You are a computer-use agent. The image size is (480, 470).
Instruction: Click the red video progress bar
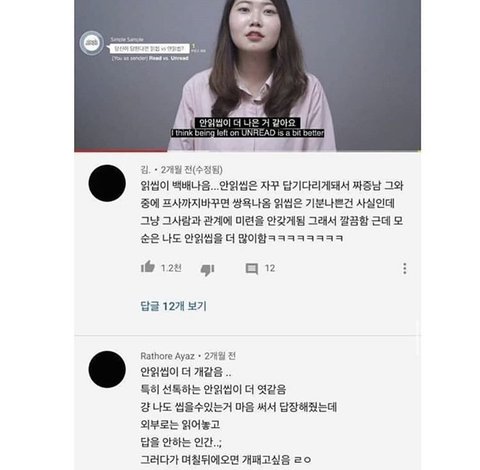(120, 150)
